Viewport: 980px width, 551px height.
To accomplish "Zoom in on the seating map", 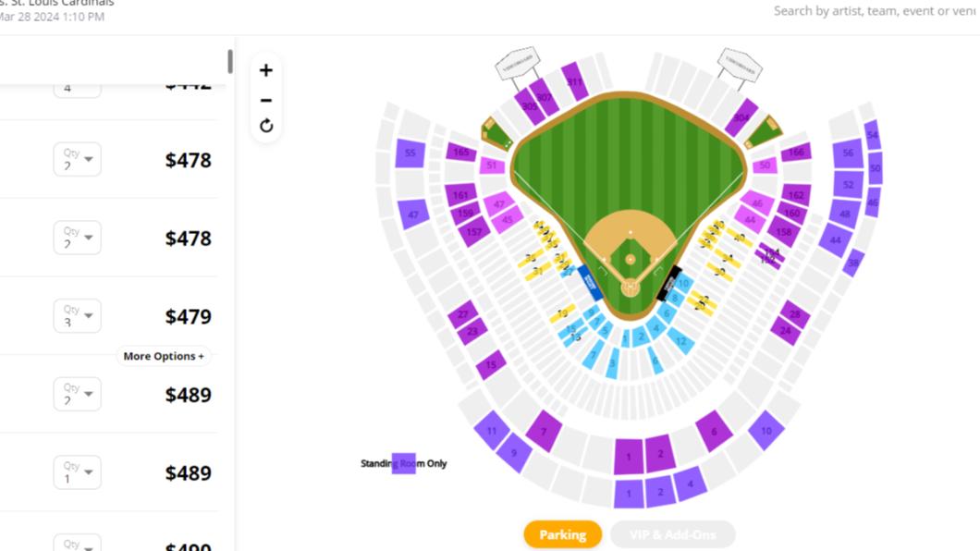I will coord(265,70).
